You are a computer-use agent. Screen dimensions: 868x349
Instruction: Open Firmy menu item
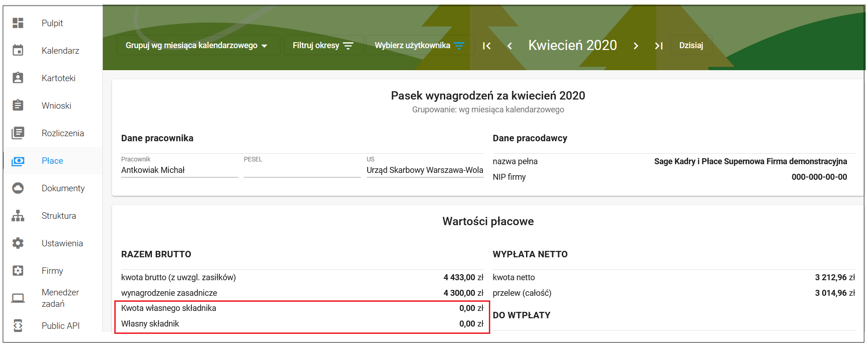(52, 271)
